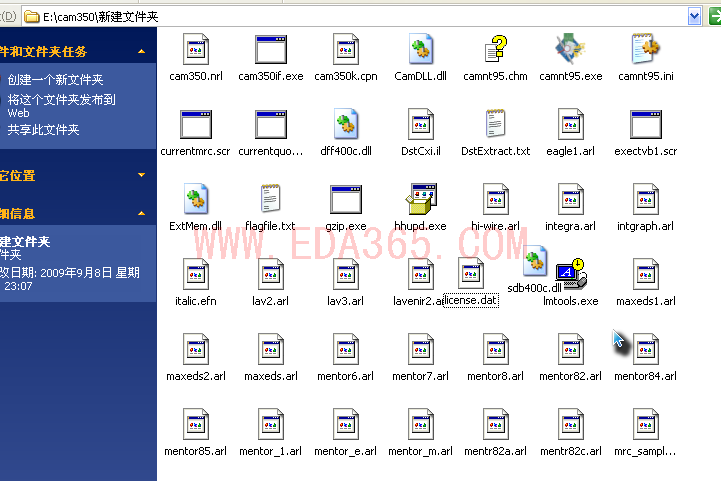This screenshot has height=481, width=721.
Task: Click the camnt95.exe file name label
Action: point(571,76)
